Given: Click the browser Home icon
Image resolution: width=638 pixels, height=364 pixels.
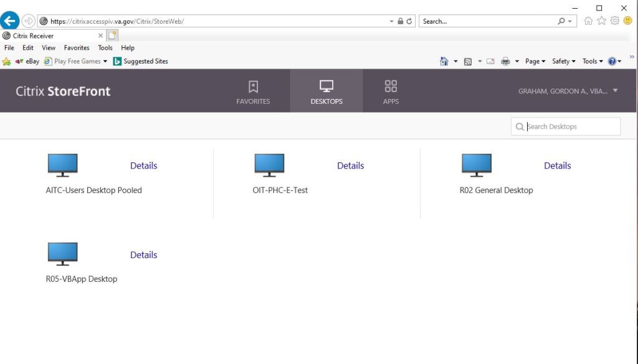Looking at the screenshot, I should pyautogui.click(x=588, y=21).
